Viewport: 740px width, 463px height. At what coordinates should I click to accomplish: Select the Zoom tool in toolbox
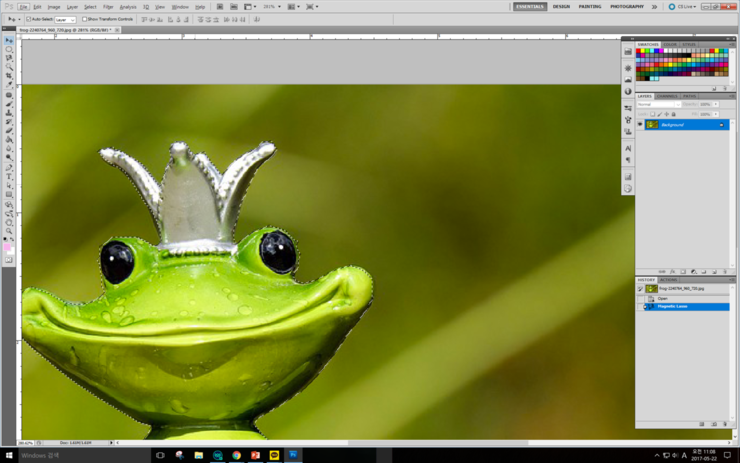9,231
